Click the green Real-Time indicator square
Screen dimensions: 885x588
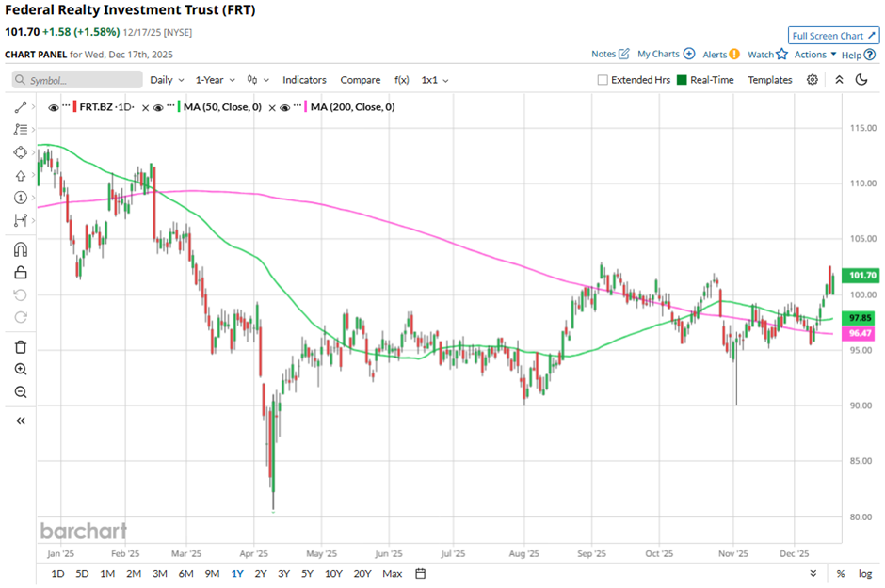pyautogui.click(x=683, y=80)
